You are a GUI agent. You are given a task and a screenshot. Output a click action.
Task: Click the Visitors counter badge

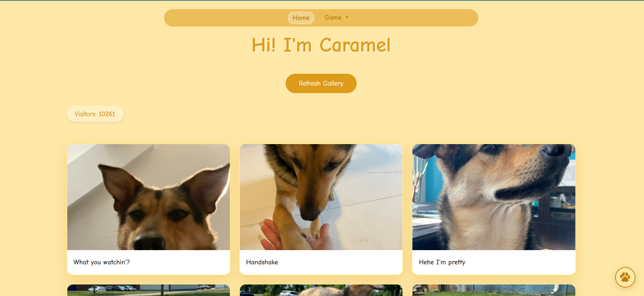pyautogui.click(x=95, y=114)
